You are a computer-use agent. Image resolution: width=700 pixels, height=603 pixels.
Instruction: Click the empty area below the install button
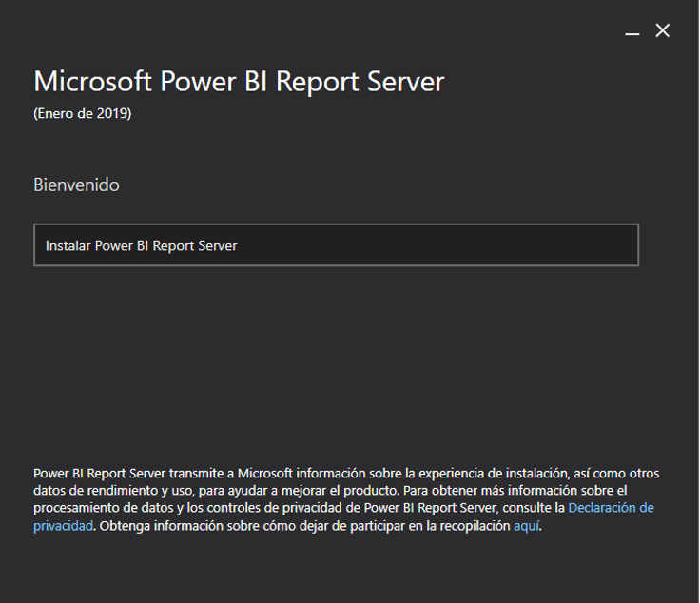click(336, 361)
